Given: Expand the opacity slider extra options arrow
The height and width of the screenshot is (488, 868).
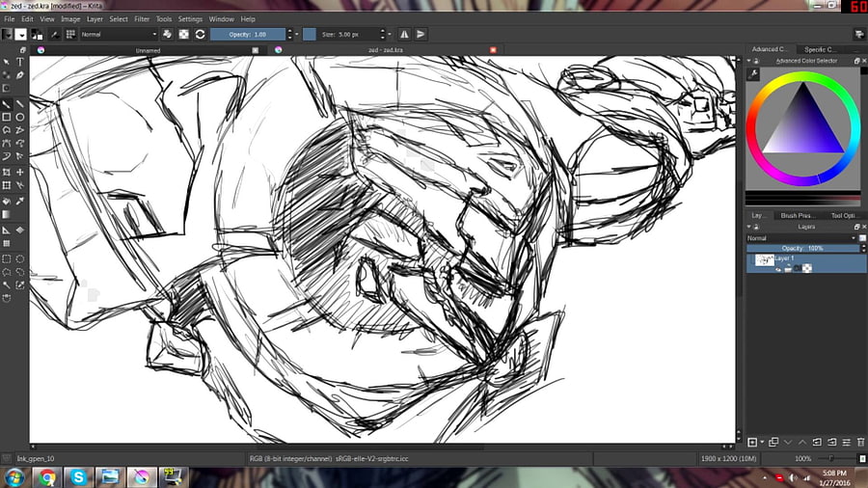Looking at the screenshot, I should click(297, 35).
